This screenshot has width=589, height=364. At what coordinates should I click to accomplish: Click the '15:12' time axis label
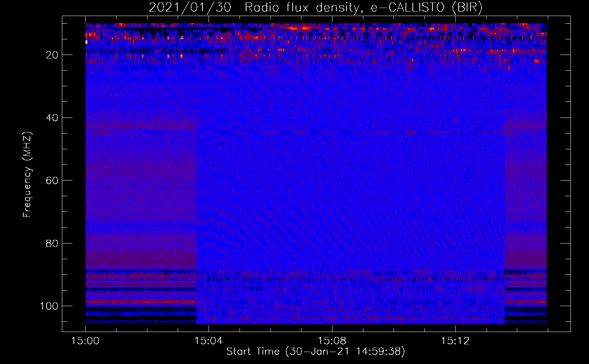pos(455,341)
